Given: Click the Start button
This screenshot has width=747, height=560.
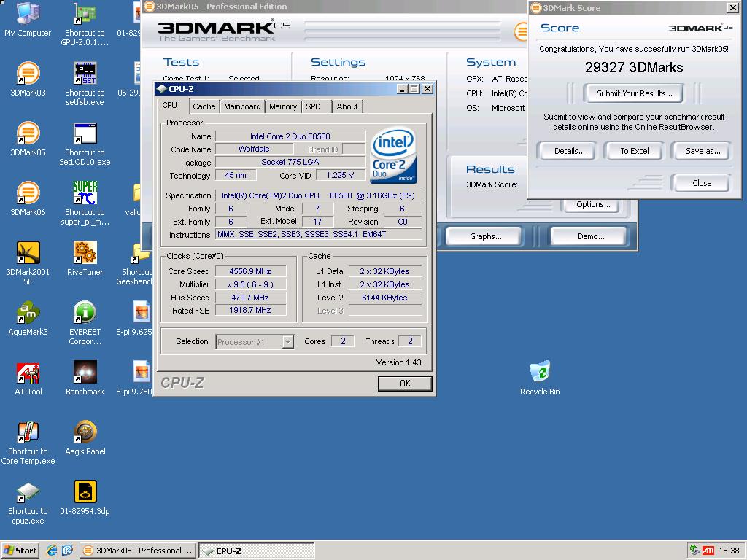Looking at the screenshot, I should 20,551.
